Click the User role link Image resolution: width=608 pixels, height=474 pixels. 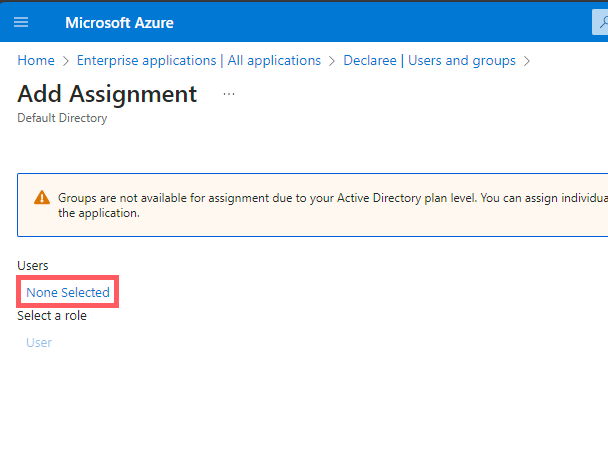(x=39, y=343)
